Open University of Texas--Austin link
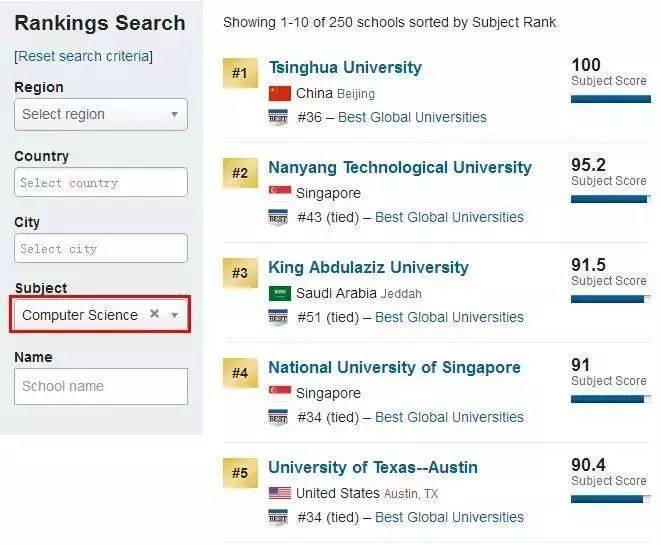 [373, 467]
